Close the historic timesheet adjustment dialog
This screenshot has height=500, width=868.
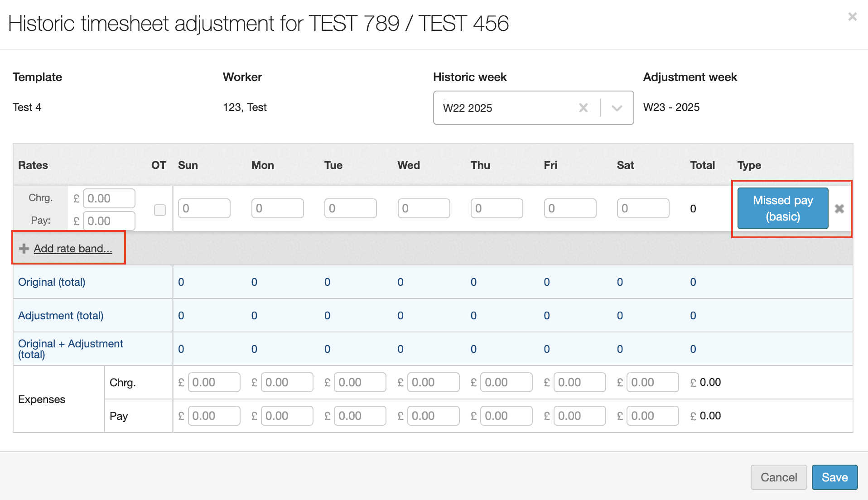coord(852,17)
